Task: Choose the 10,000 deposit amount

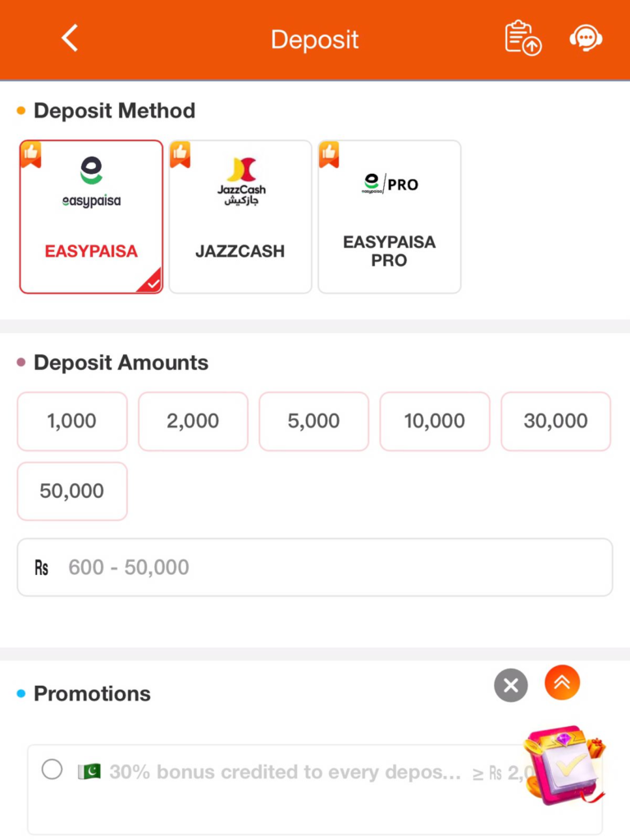Action: pyautogui.click(x=435, y=421)
